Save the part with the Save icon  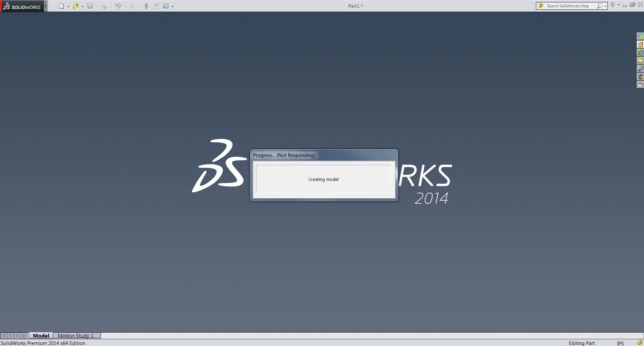(x=90, y=6)
